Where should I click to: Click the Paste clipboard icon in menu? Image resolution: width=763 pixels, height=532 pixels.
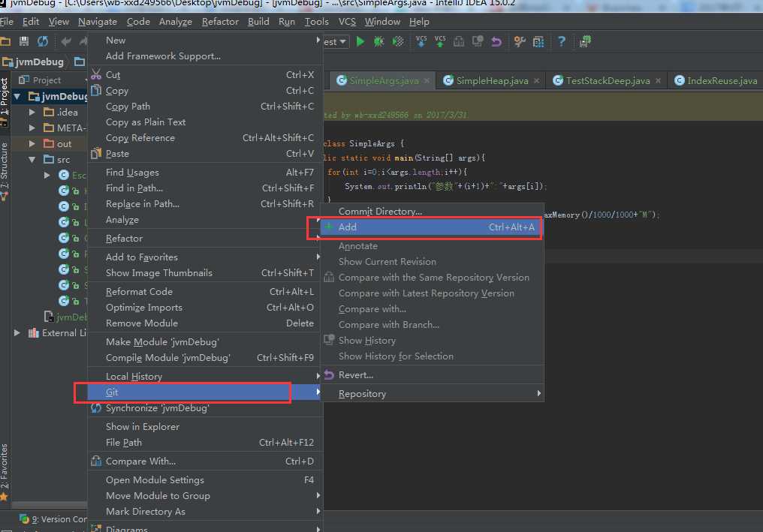(96, 153)
